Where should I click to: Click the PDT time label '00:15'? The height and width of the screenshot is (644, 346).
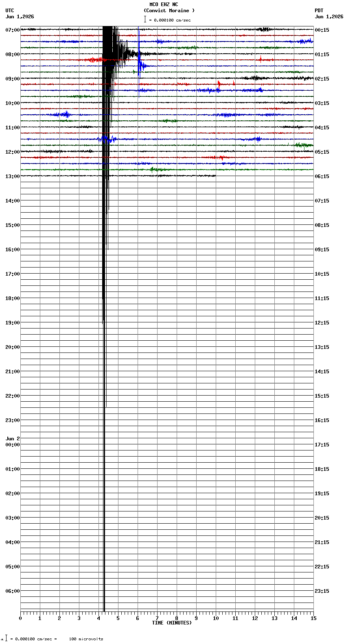point(322,30)
